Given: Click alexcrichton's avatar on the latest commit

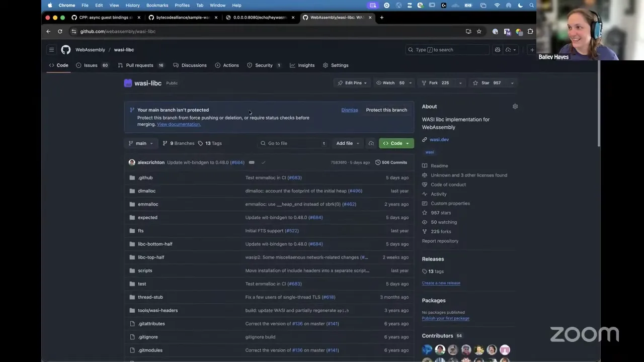Looking at the screenshot, I should point(132,162).
